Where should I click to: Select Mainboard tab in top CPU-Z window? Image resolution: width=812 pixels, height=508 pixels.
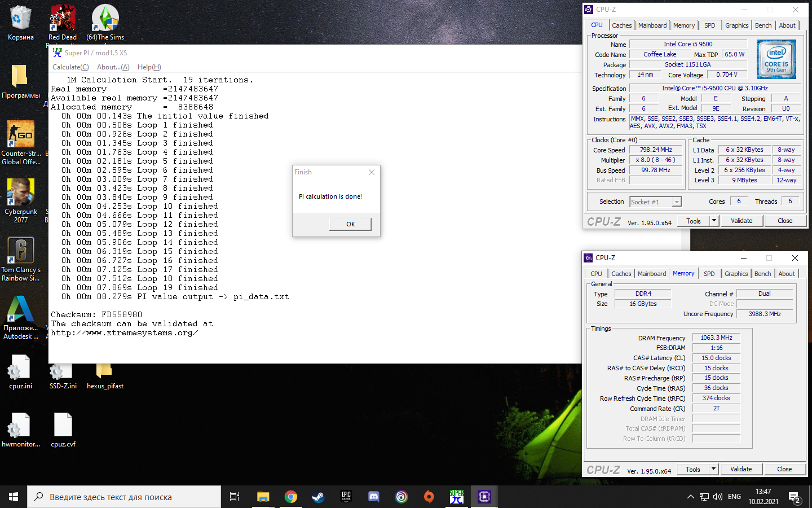pos(652,25)
